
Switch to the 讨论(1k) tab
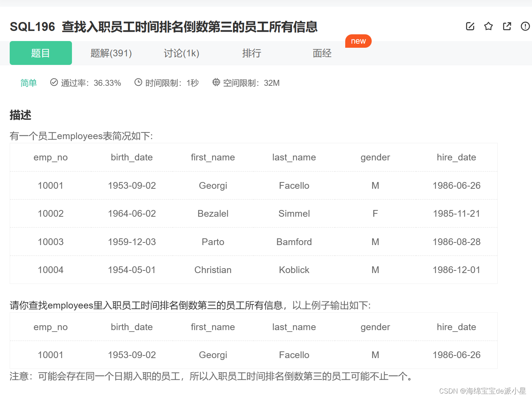click(182, 53)
